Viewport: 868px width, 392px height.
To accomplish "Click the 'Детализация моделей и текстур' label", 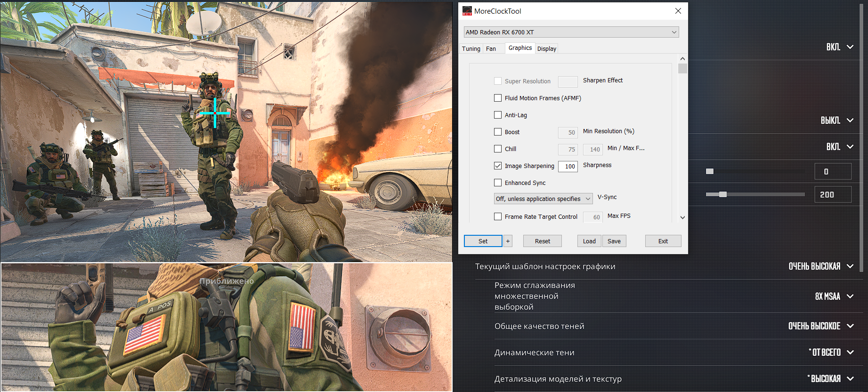I will coord(558,379).
